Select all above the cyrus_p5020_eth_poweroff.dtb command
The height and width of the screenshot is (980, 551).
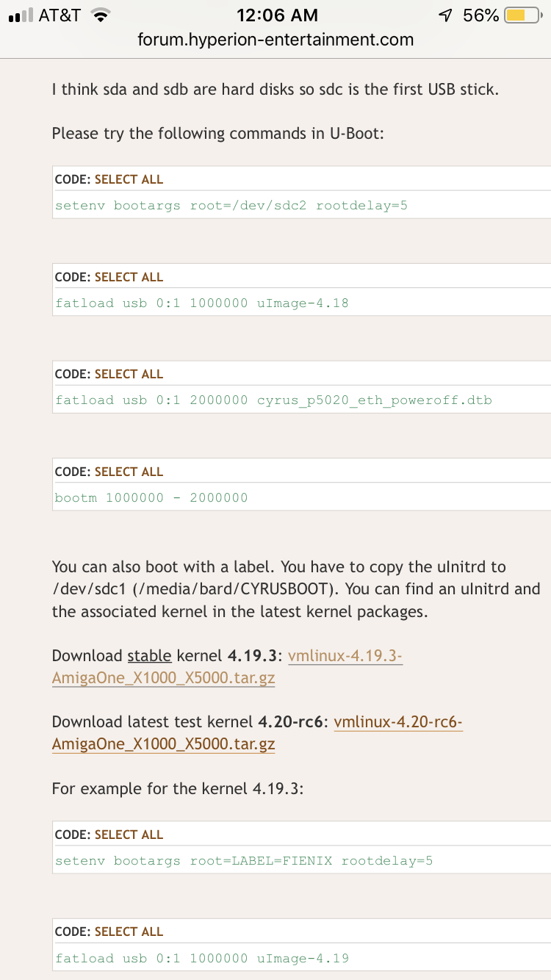[129, 374]
